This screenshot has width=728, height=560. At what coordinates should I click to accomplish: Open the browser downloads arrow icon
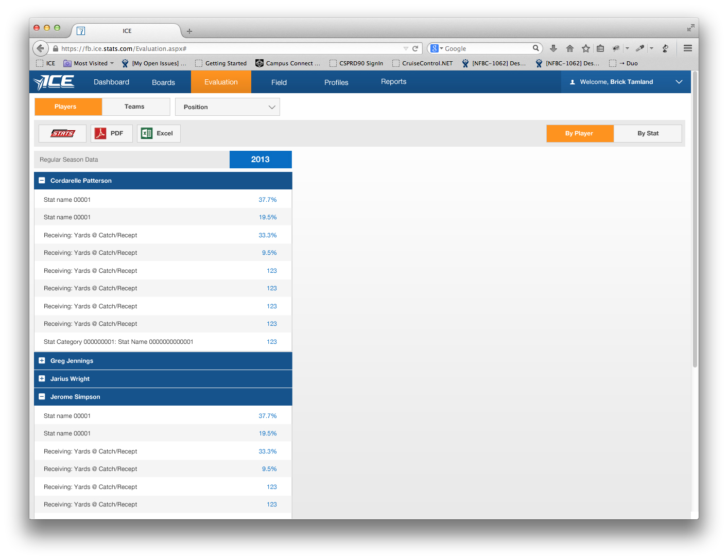coord(553,48)
